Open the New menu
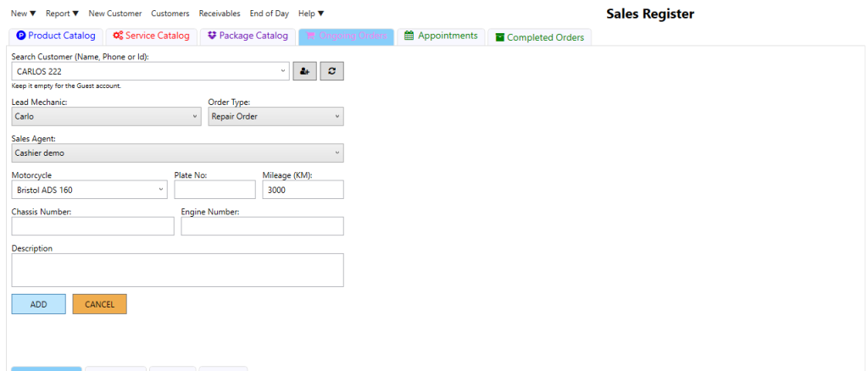The height and width of the screenshot is (371, 868). click(x=23, y=14)
